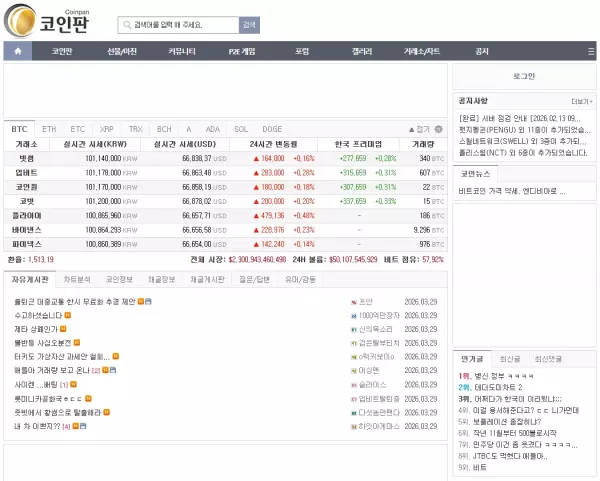Open notice 스웰네트워크(SWELL) 외 3종
The image size is (600, 481).
pyautogui.click(x=522, y=142)
